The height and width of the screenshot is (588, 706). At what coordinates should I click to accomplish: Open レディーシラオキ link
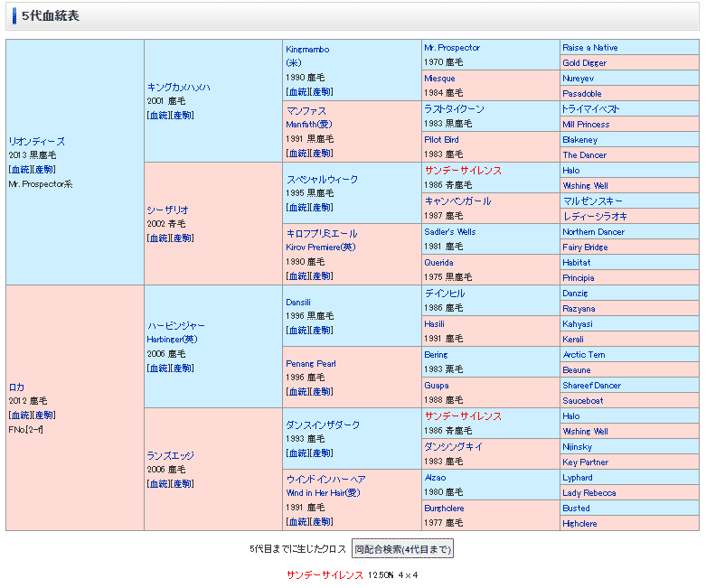[x=595, y=217]
